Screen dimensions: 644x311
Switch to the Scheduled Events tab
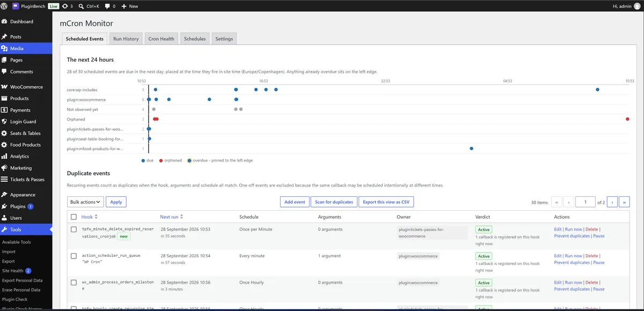85,39
